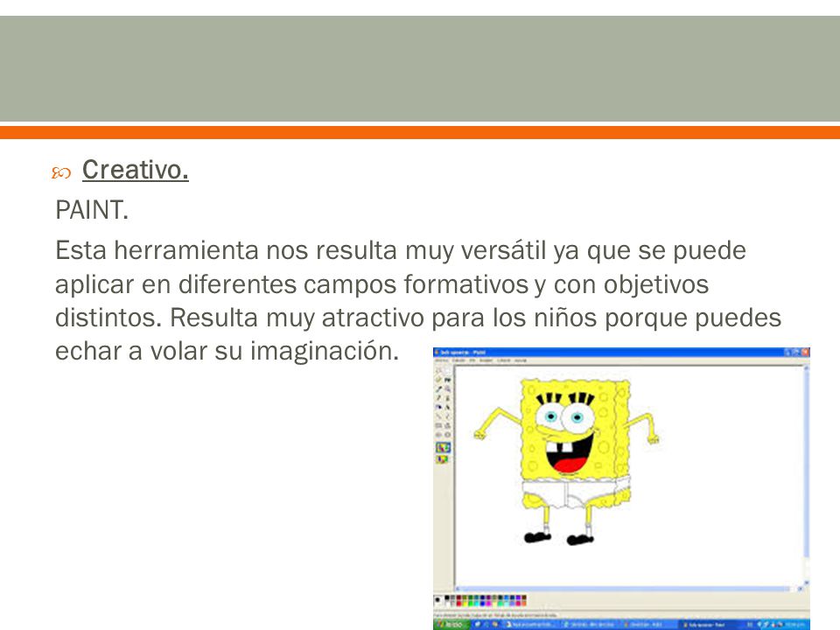Viewport: 840px width, 630px height.
Task: Pick the Rectangle shape tool
Action: (438, 426)
